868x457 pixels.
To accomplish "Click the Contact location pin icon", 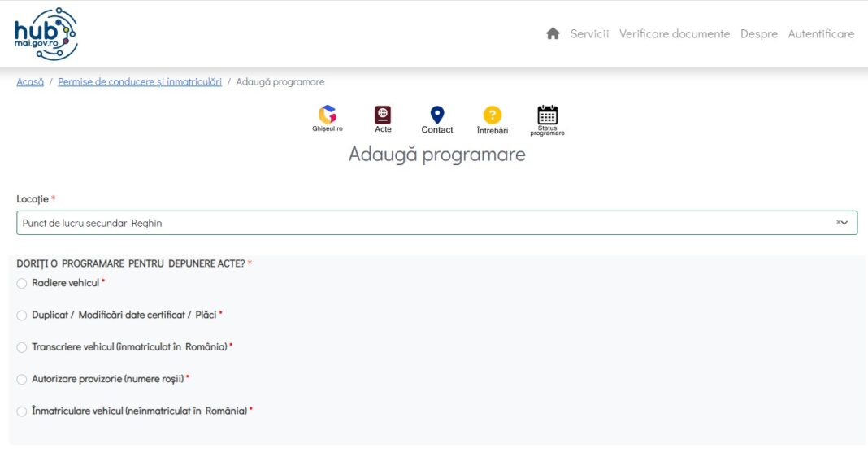I will (437, 115).
